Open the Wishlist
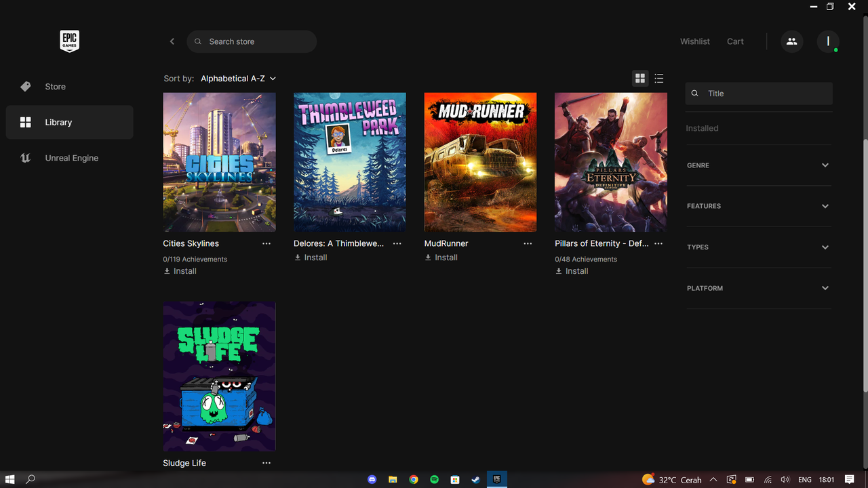The image size is (868, 488). point(695,41)
